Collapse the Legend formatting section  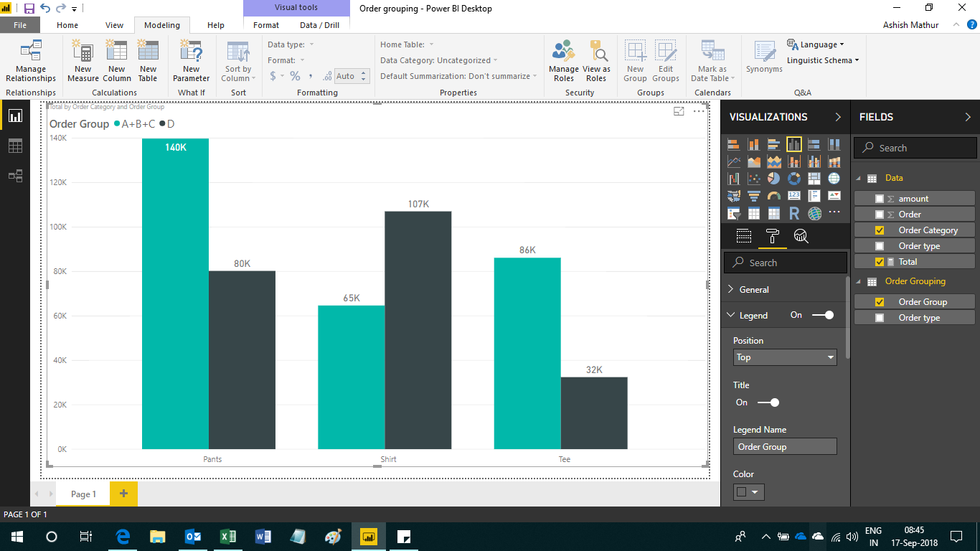pyautogui.click(x=731, y=315)
